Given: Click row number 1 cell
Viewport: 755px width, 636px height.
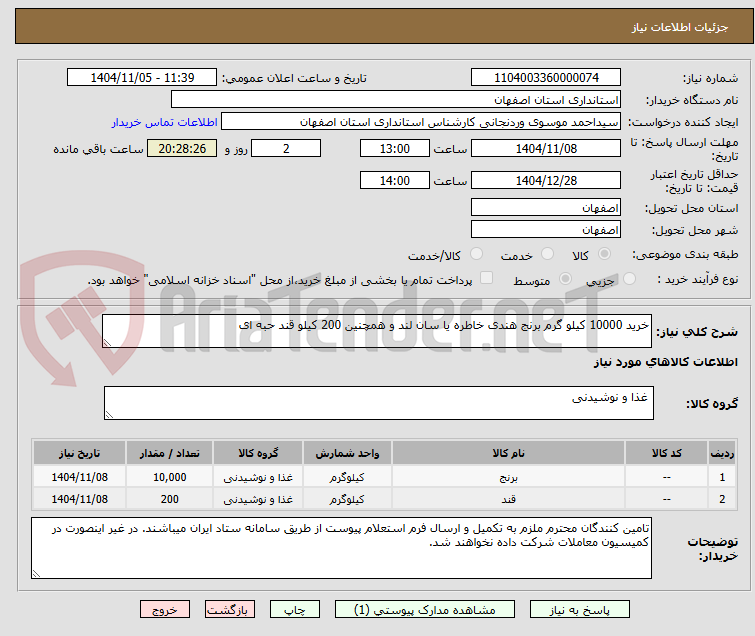Looking at the screenshot, I should pos(722,477).
